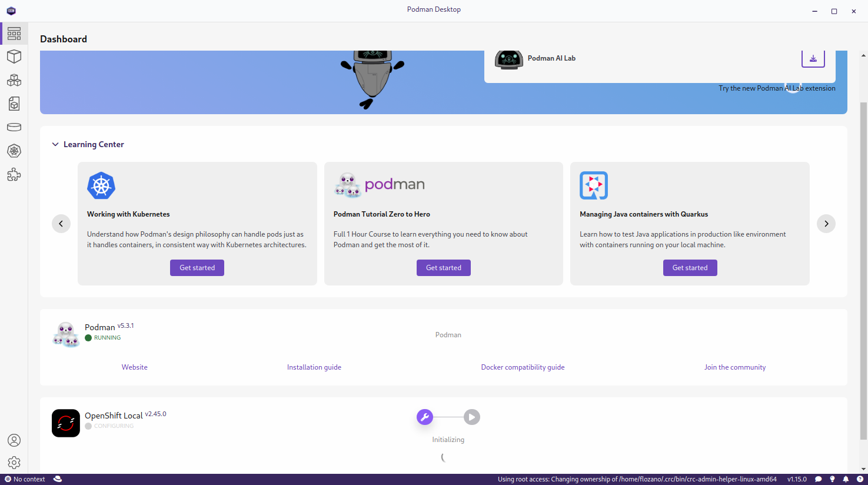
Task: Open the help icon in status bar
Action: click(x=860, y=479)
